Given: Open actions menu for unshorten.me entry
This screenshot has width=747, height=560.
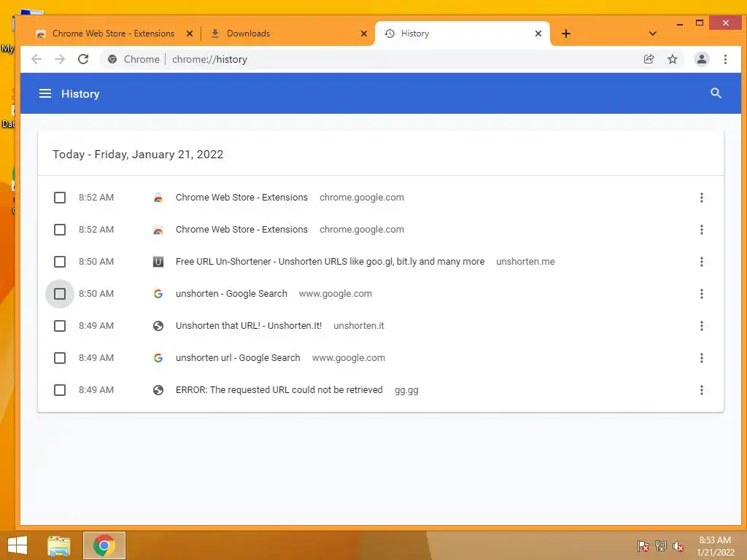Looking at the screenshot, I should pos(701,262).
